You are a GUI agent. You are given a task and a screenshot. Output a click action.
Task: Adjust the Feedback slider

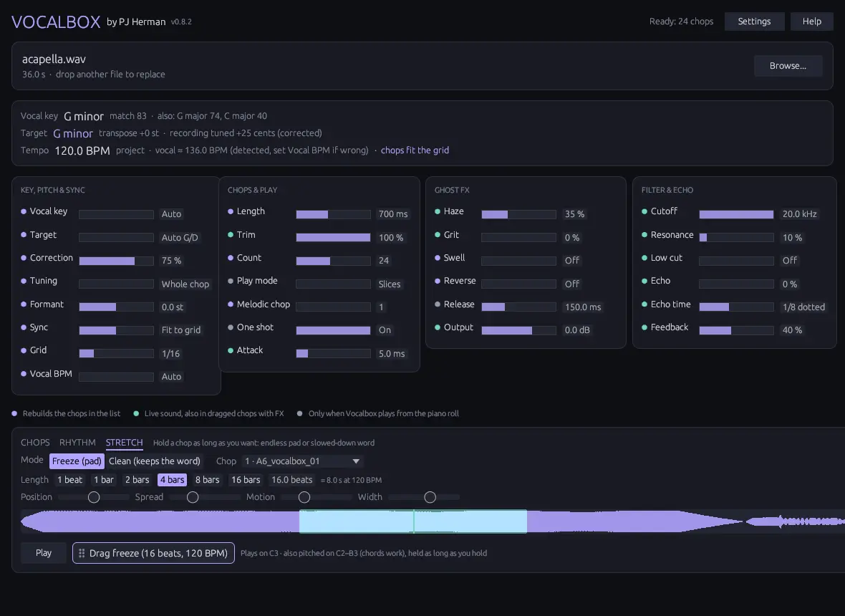point(736,330)
